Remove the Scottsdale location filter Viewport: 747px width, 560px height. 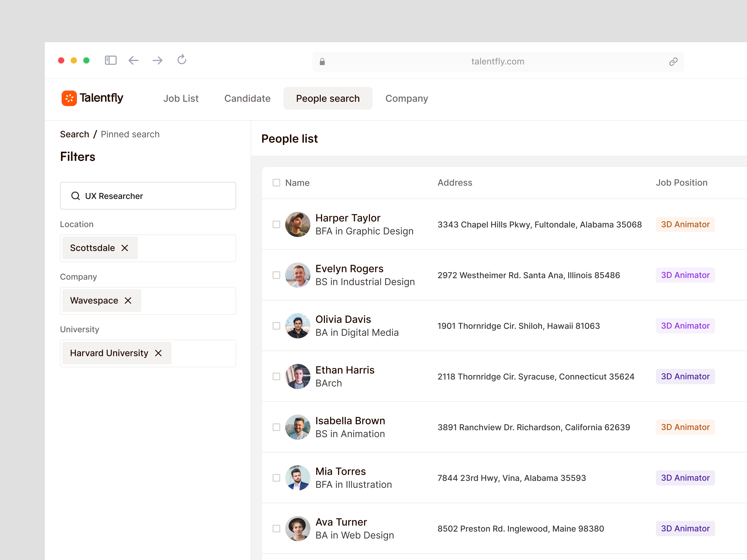click(x=125, y=248)
